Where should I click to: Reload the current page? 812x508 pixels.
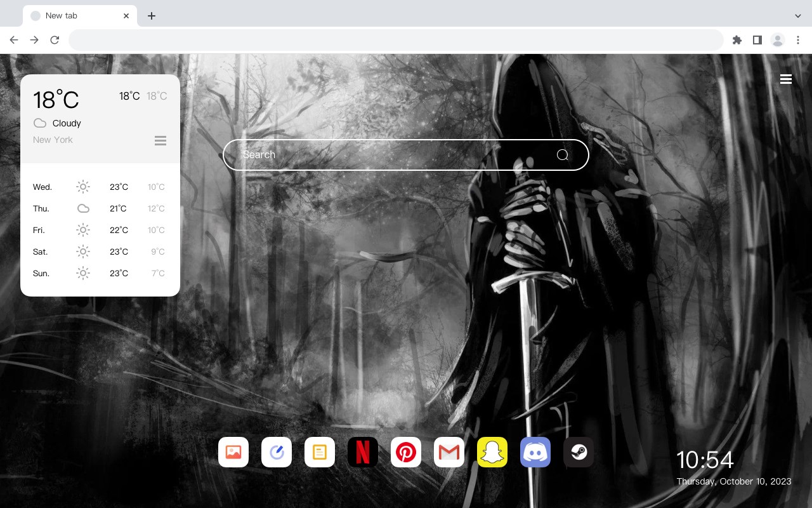point(55,40)
